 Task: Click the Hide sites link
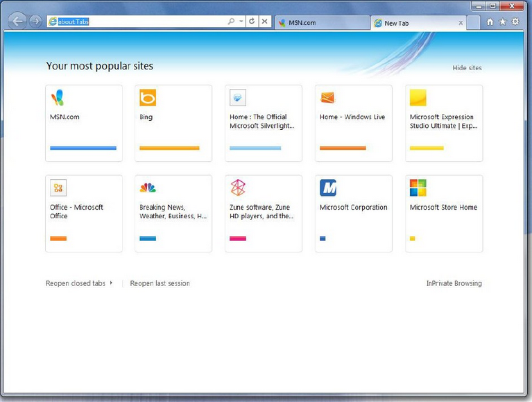pyautogui.click(x=467, y=68)
